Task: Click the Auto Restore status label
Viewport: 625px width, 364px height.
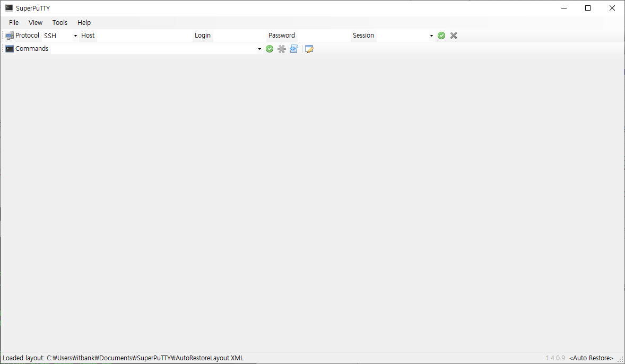Action: tap(591, 358)
